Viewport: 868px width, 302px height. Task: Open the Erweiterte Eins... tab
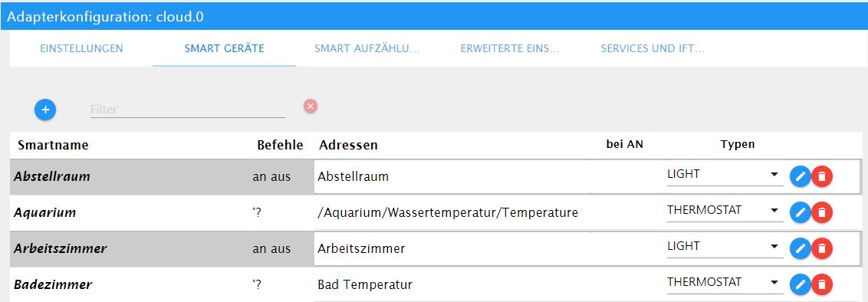pos(510,49)
